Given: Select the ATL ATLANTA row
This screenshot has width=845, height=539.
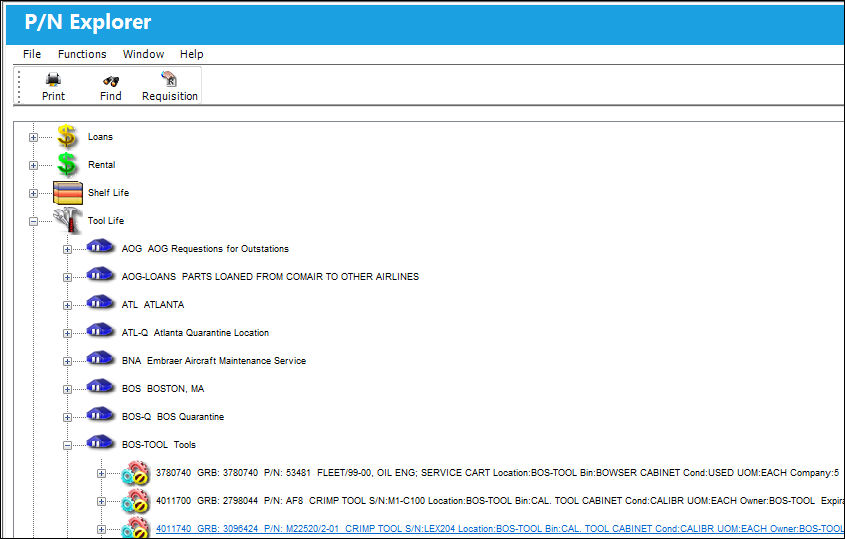Looking at the screenshot, I should (153, 305).
